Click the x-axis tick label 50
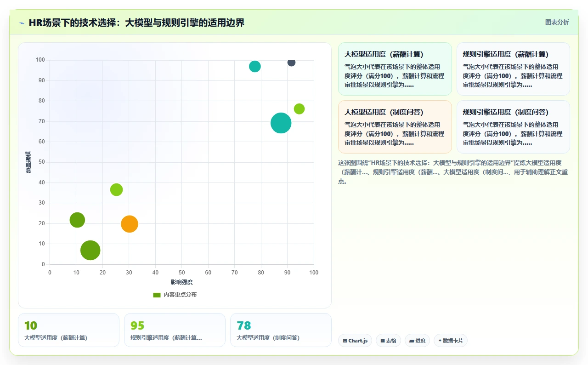 point(182,273)
